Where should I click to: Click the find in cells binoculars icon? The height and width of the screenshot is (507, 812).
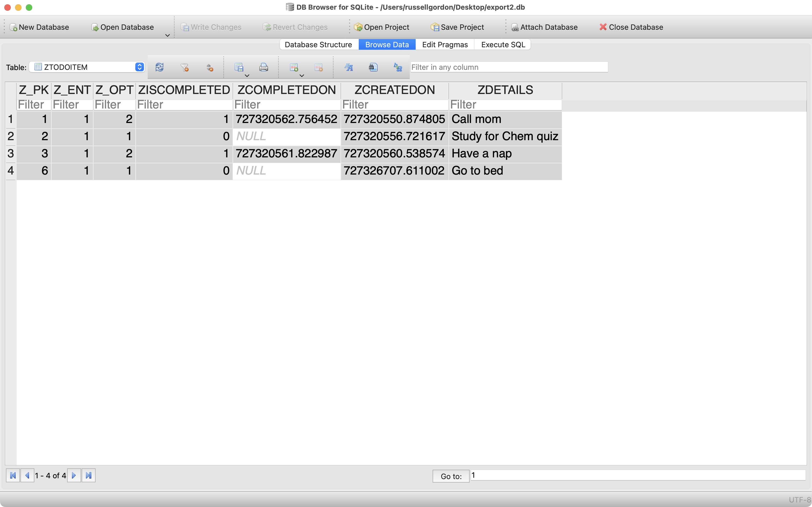pyautogui.click(x=373, y=67)
